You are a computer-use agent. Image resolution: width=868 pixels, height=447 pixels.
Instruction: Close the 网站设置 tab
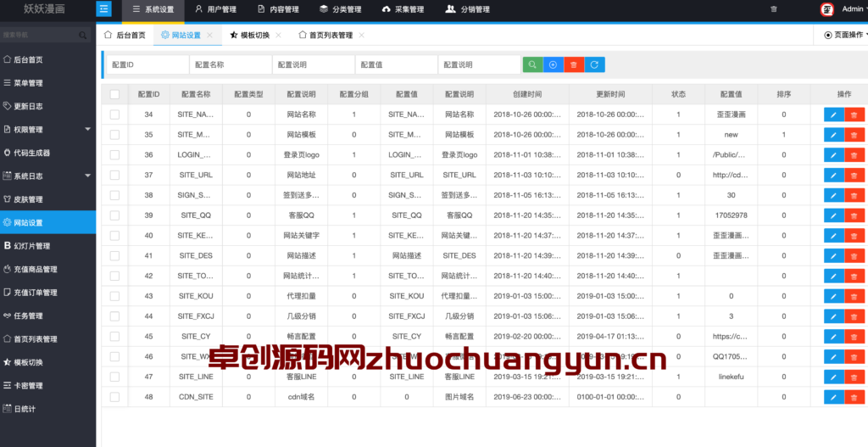pyautogui.click(x=210, y=35)
